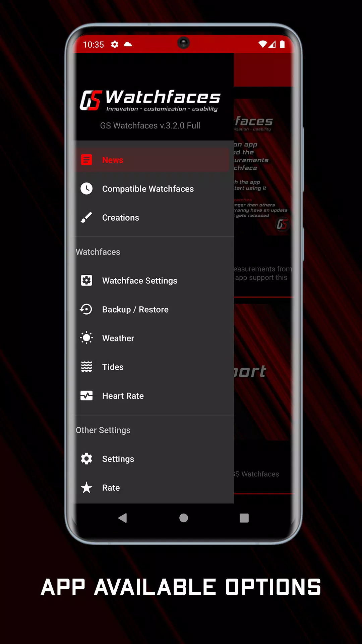Click the Other Settings section header
Viewport: 362px width, 644px height.
coord(103,430)
